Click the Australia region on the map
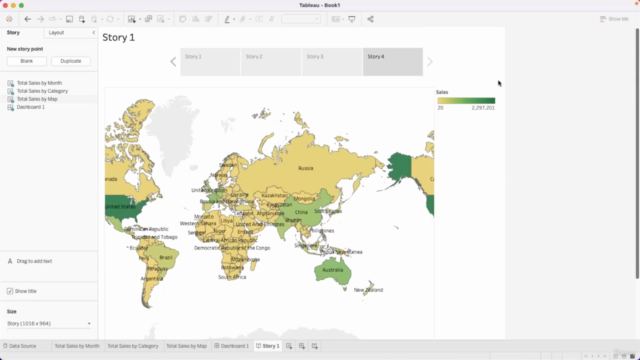This screenshot has height=360, width=640. coord(332,270)
